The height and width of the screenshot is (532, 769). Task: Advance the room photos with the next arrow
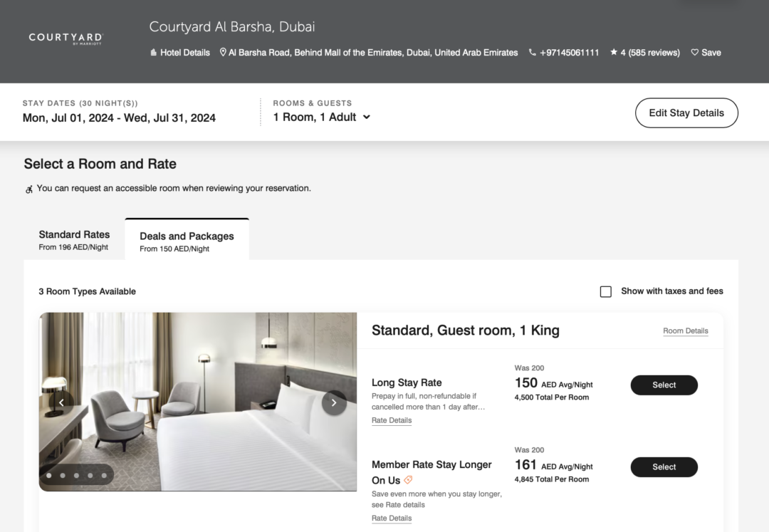tap(334, 402)
